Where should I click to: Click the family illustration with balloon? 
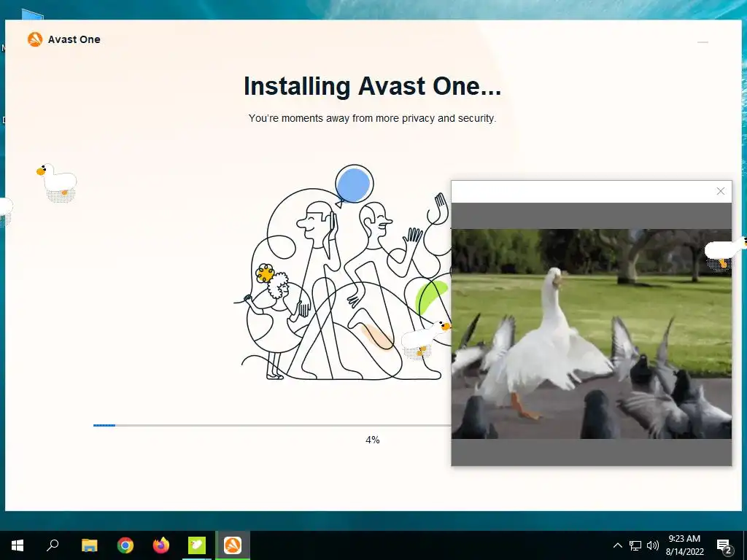342,273
